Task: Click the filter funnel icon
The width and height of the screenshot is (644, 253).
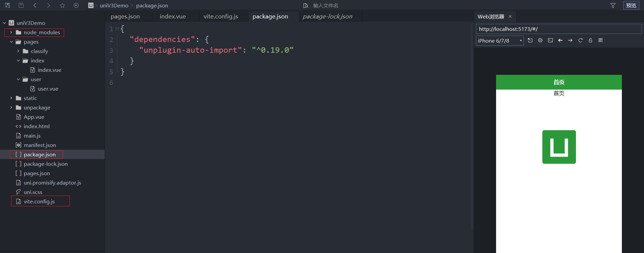Action: coord(613,5)
